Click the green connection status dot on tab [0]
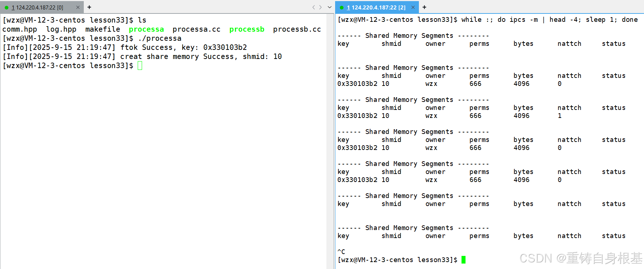 tap(7, 7)
